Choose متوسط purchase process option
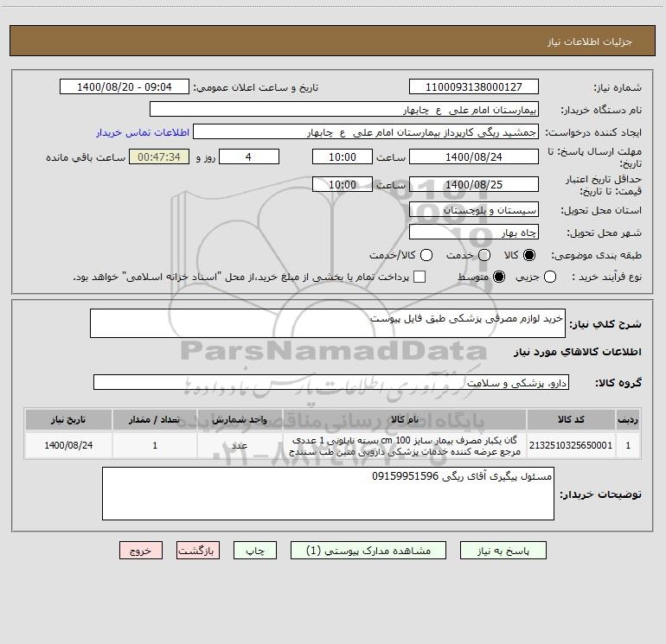Screen dimensions: 666x644 point(499,277)
